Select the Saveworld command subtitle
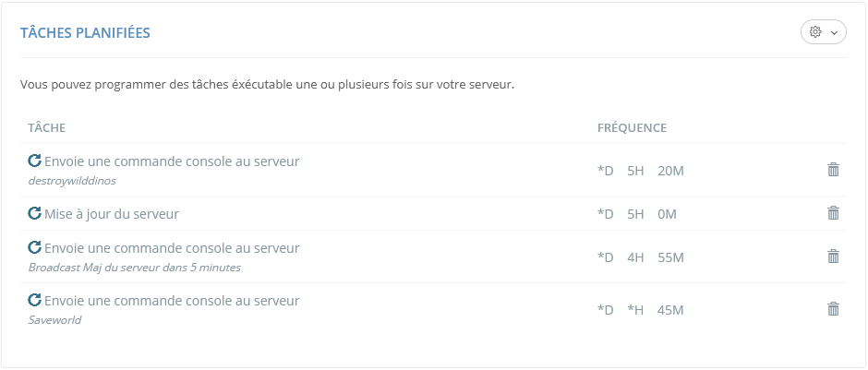The width and height of the screenshot is (868, 370). (x=54, y=320)
